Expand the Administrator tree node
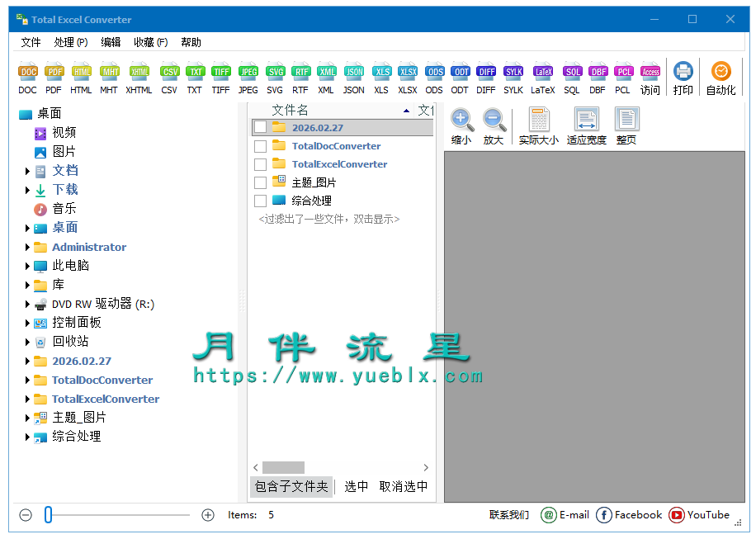The height and width of the screenshot is (539, 756). coord(27,248)
